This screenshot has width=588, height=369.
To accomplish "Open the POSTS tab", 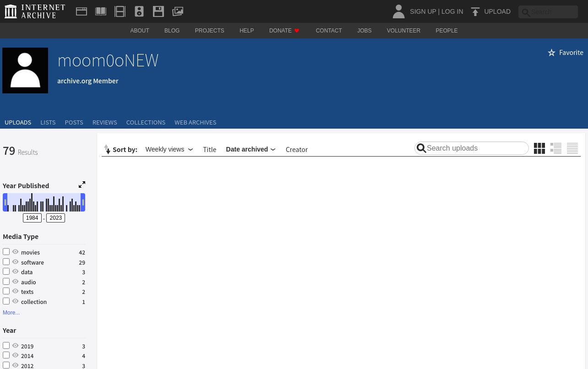I will click(x=74, y=122).
